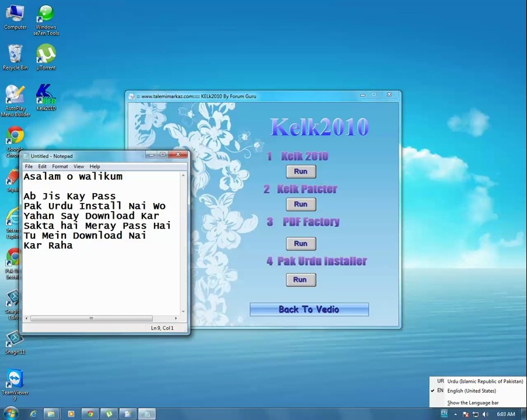Click Back To Vedio button

point(309,309)
